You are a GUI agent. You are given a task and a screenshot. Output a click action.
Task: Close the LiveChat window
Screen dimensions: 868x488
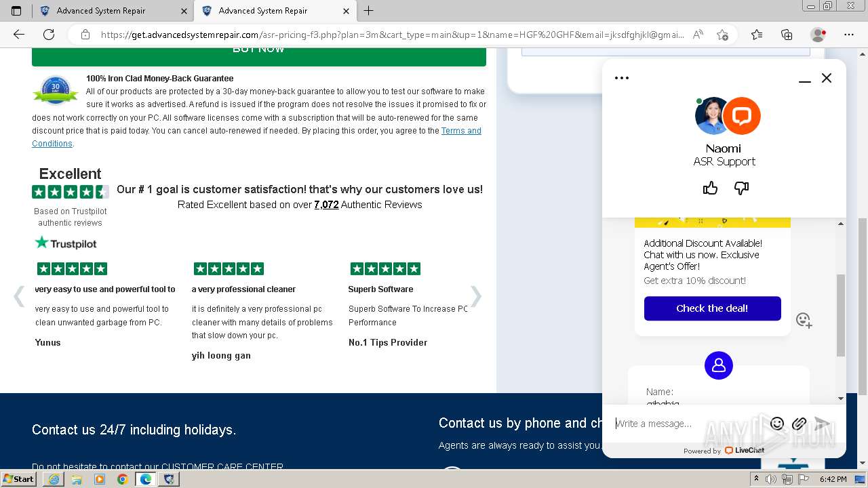point(827,78)
